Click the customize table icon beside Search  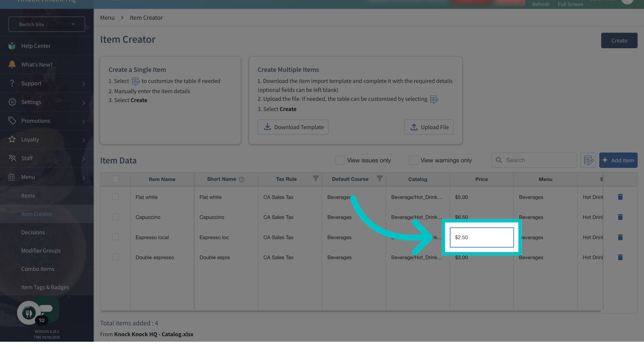pyautogui.click(x=588, y=160)
